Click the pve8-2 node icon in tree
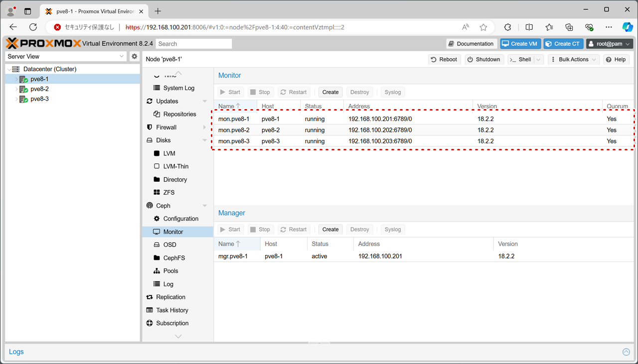This screenshot has width=638, height=364. (23, 89)
